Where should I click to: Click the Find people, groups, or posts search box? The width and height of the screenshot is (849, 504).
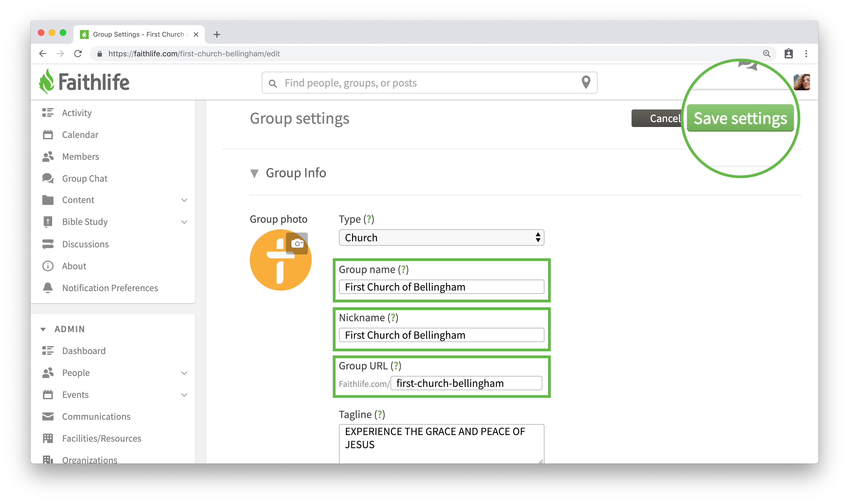point(429,83)
